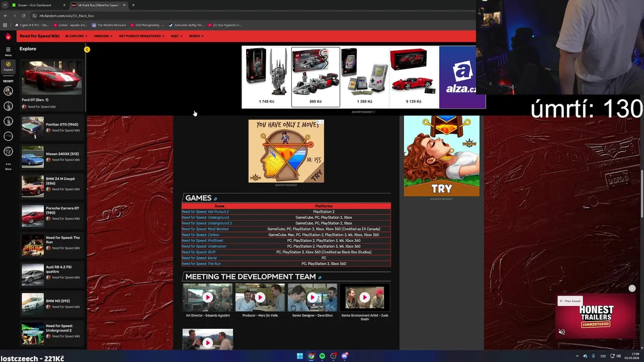The width and height of the screenshot is (644, 362).
Task: Show hidden system tray icons
Action: (x=577, y=356)
